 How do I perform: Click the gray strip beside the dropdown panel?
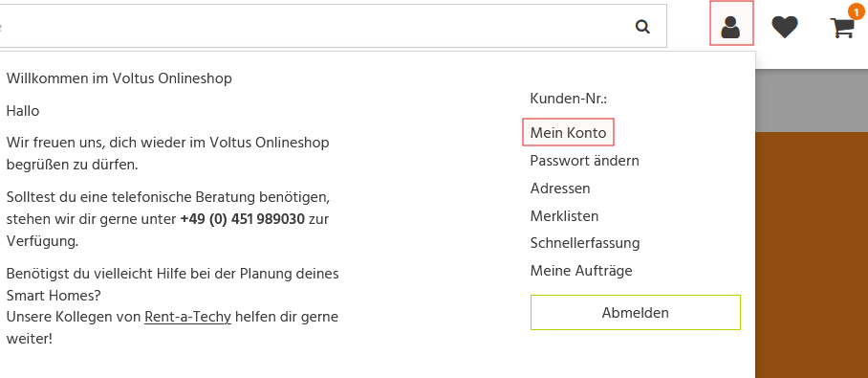[812, 100]
